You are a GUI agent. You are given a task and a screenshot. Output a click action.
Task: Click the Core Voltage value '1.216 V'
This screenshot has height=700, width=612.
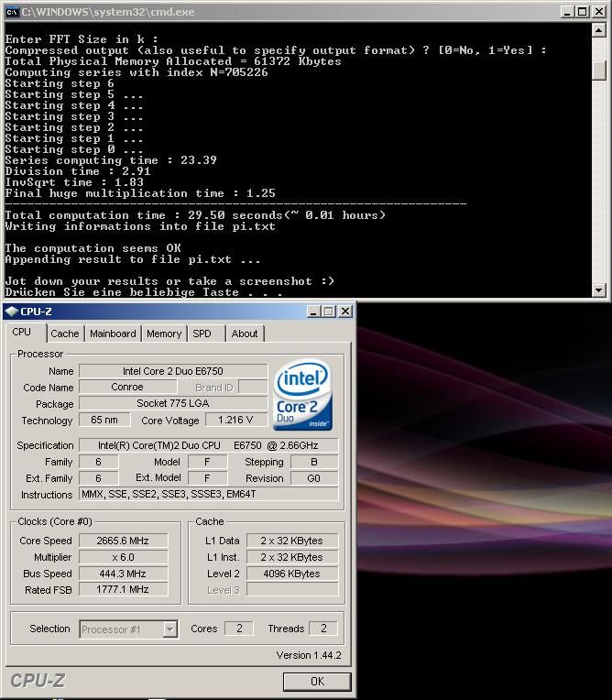click(x=236, y=420)
